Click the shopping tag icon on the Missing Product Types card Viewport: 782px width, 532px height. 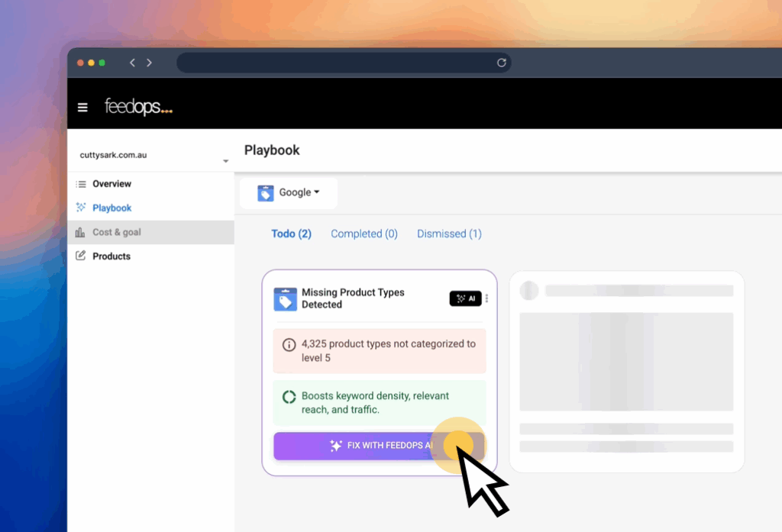pos(286,299)
